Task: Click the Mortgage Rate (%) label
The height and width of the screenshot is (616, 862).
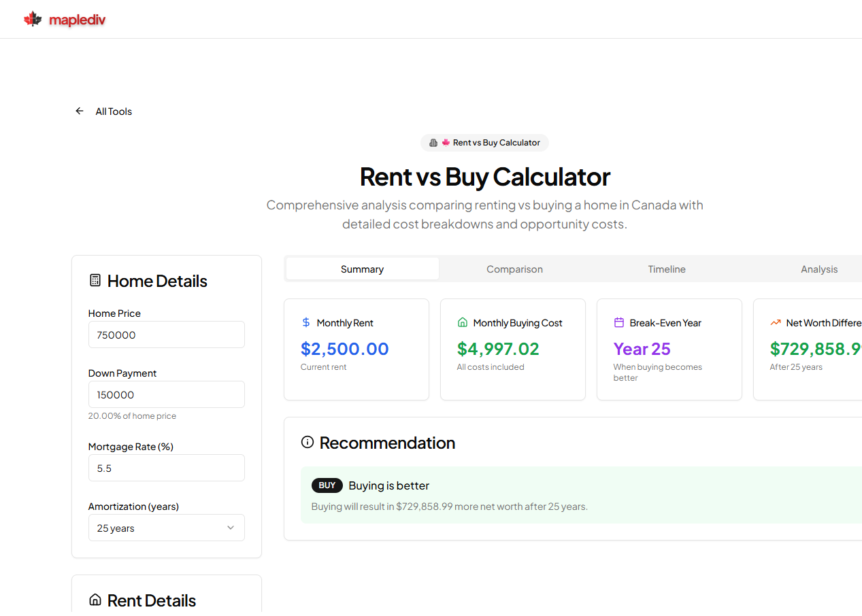Action: tap(131, 447)
